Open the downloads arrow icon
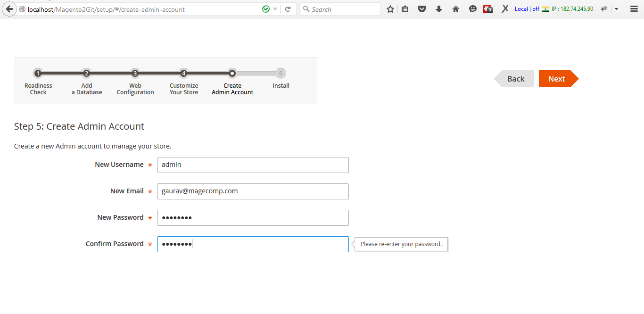 pos(439,9)
